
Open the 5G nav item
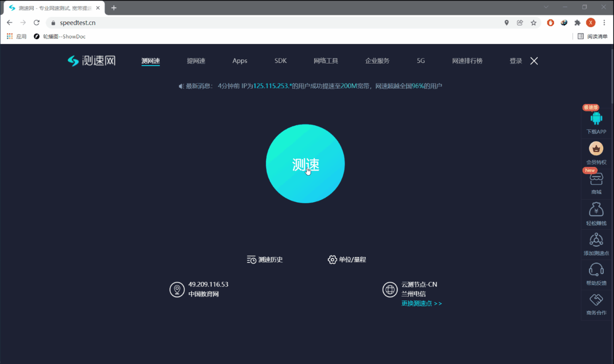coord(420,60)
